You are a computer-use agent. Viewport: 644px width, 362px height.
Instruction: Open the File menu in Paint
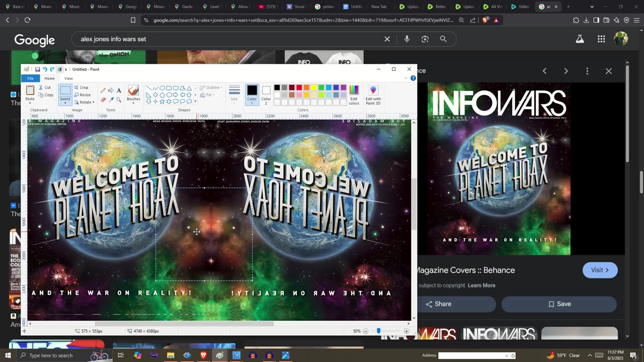pos(31,78)
